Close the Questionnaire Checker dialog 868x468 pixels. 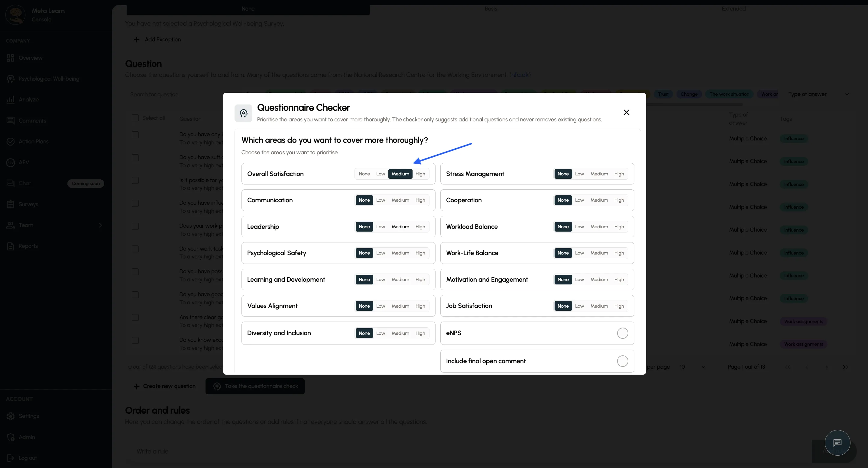(627, 112)
